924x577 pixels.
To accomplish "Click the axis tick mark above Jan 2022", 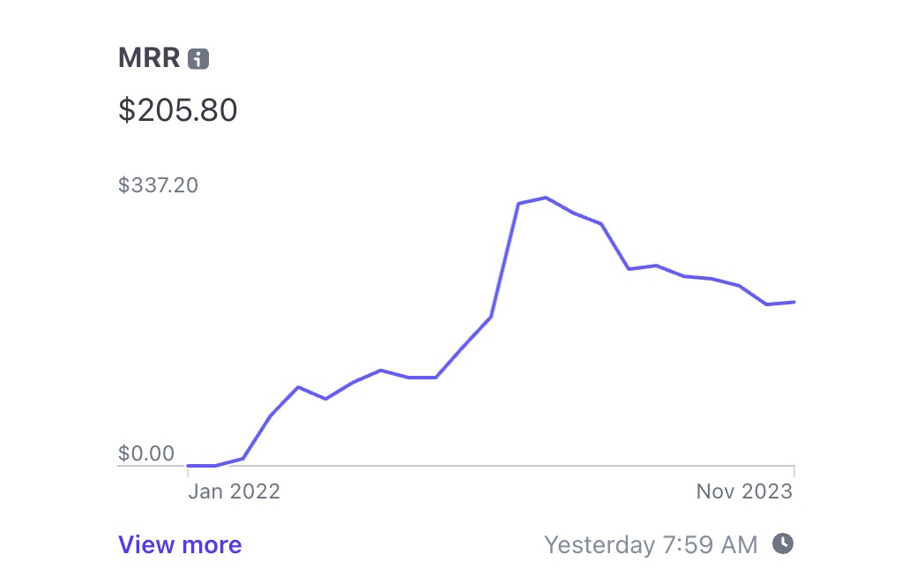I will pos(188,470).
